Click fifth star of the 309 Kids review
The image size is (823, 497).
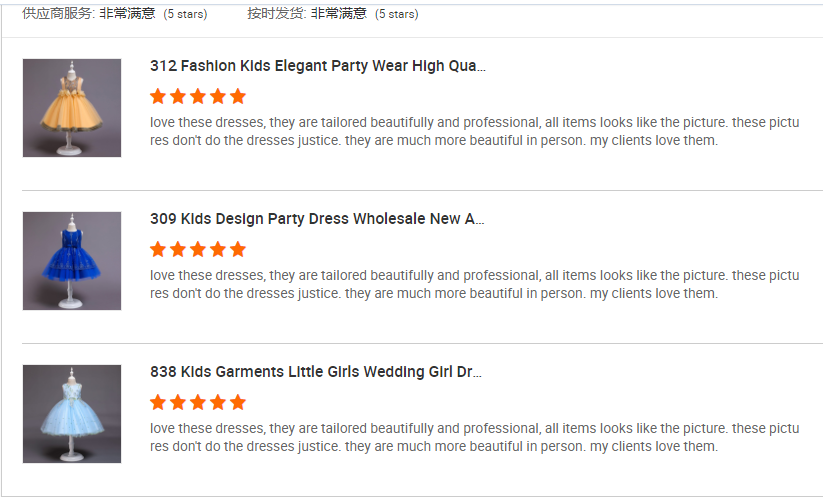[238, 250]
